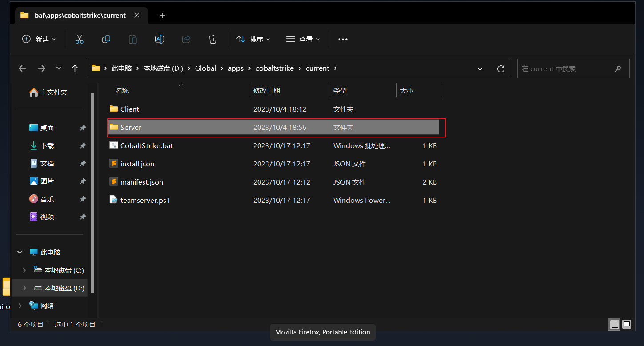Sort by 类型 column header

tap(363, 90)
